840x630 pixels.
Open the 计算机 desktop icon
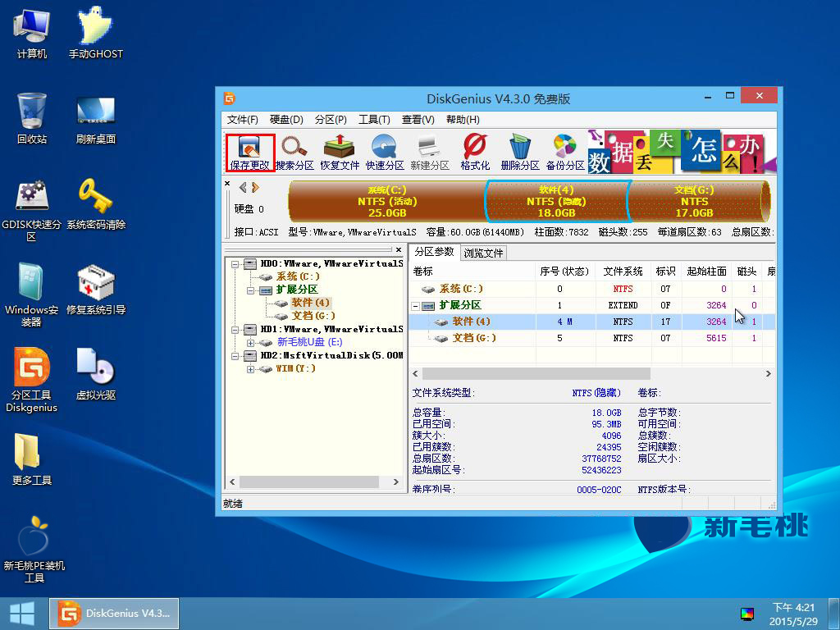pos(32,34)
